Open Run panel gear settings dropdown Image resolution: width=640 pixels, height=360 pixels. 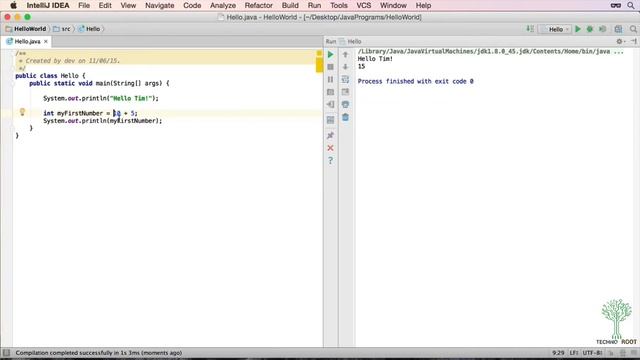[x=620, y=41]
